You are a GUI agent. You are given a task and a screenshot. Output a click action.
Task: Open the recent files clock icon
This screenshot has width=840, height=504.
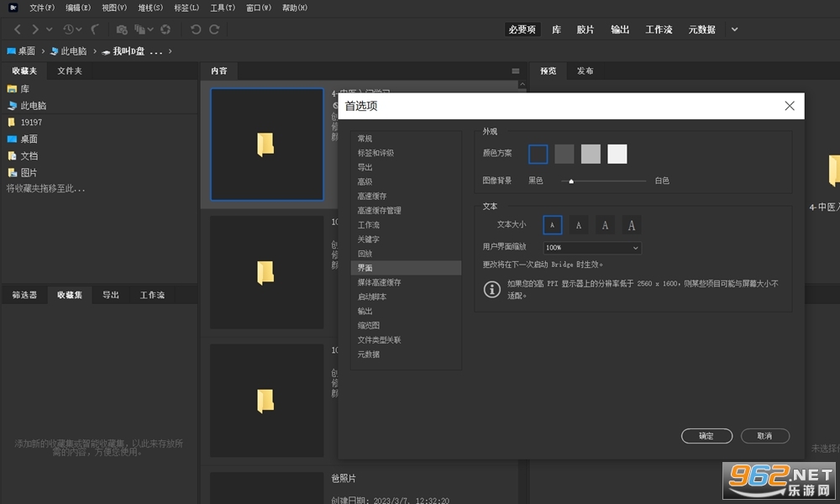[x=68, y=29]
